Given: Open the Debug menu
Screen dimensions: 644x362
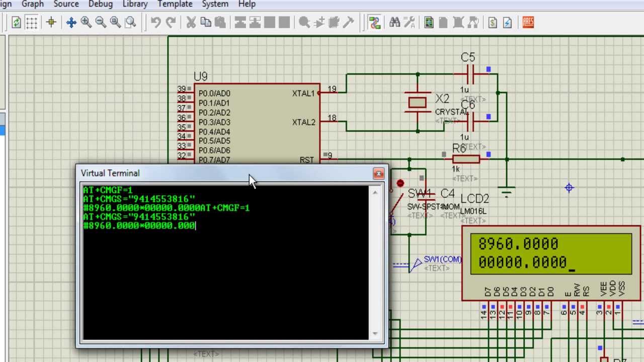Looking at the screenshot, I should 101,4.
